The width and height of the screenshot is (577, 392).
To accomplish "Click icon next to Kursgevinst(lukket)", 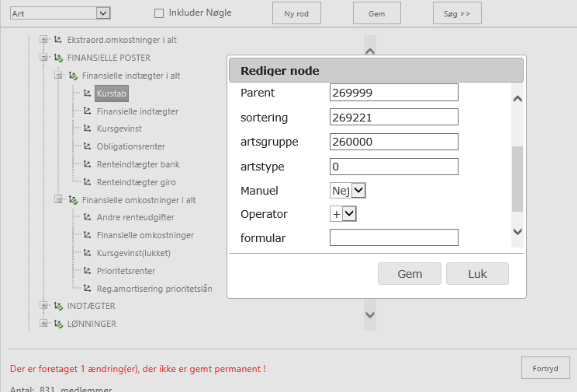I will (x=87, y=253).
